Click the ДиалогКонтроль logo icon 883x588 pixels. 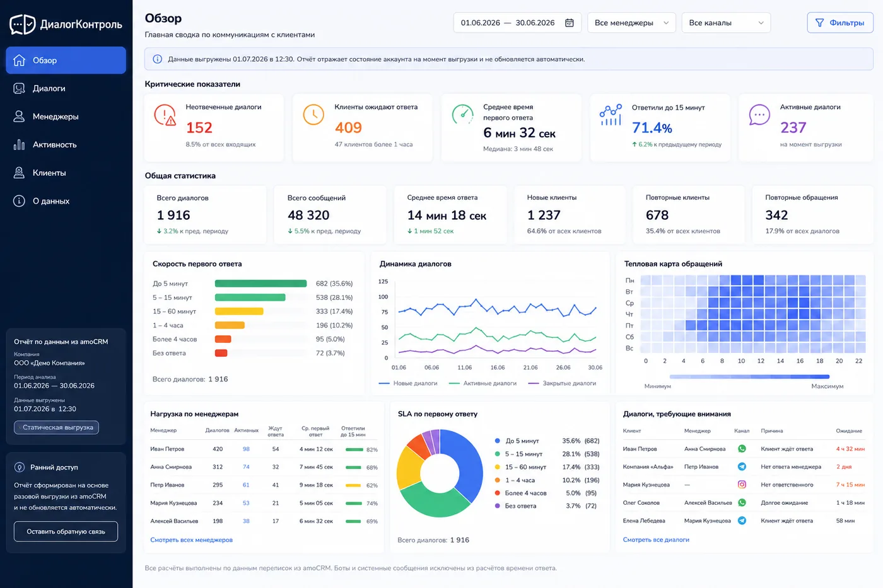tap(23, 24)
